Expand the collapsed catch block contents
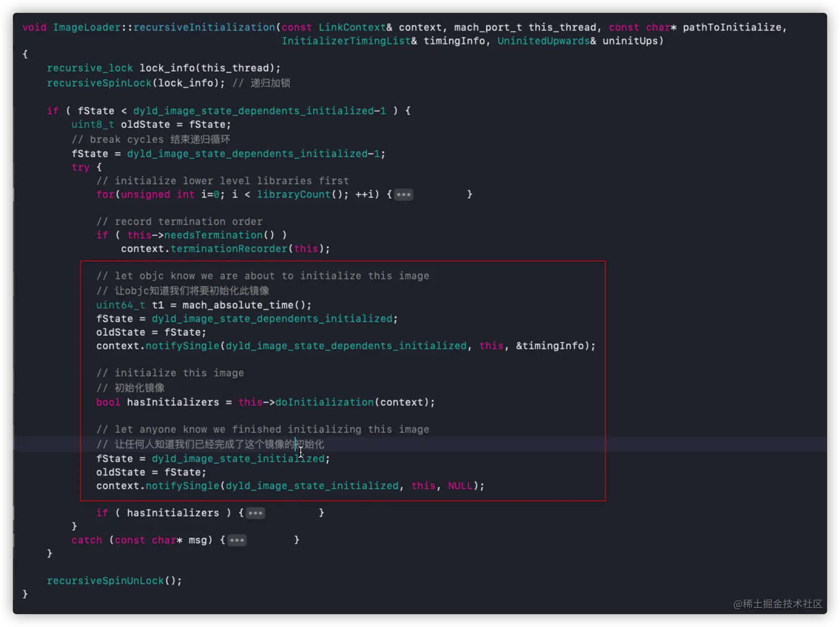 click(237, 540)
